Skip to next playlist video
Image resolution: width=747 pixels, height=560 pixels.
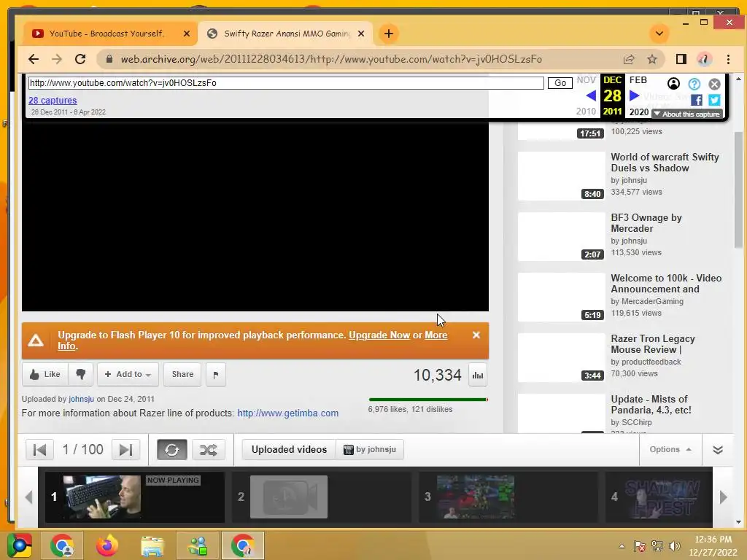125,449
